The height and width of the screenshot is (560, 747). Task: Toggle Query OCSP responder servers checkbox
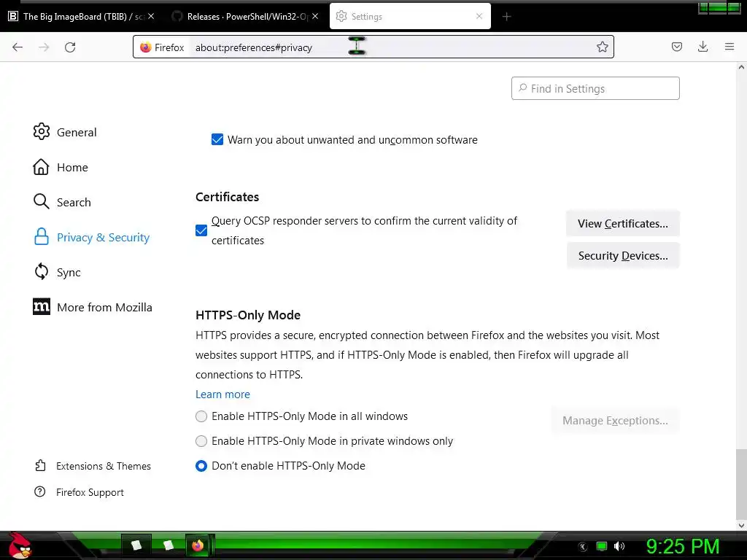coord(201,230)
